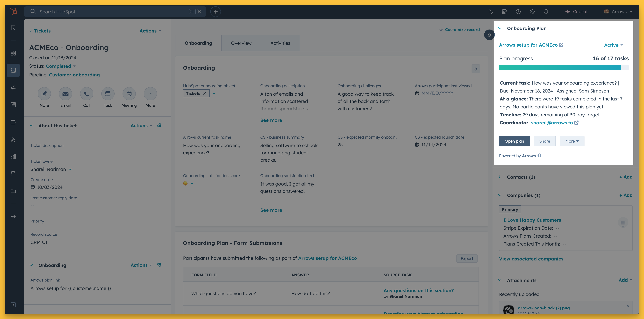Click the bookmarks icon in left sidebar
This screenshot has height=319, width=644.
13,28
